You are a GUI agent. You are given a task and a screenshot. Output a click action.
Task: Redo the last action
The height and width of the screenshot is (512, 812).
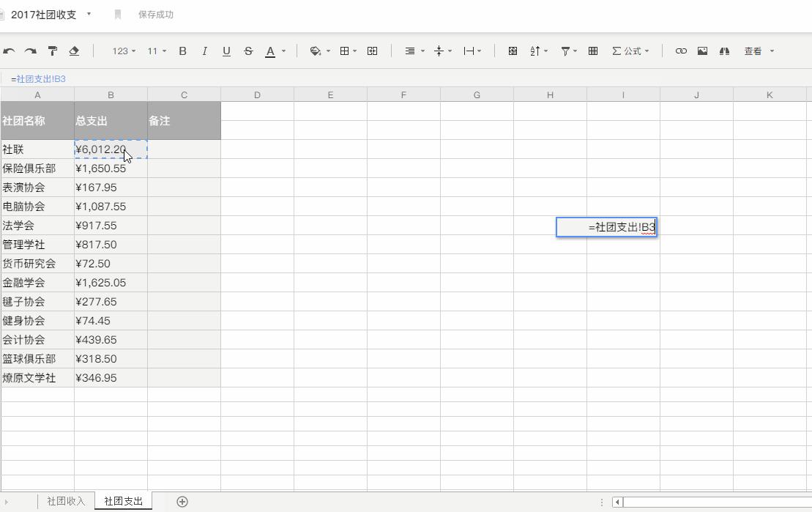pyautogui.click(x=31, y=51)
